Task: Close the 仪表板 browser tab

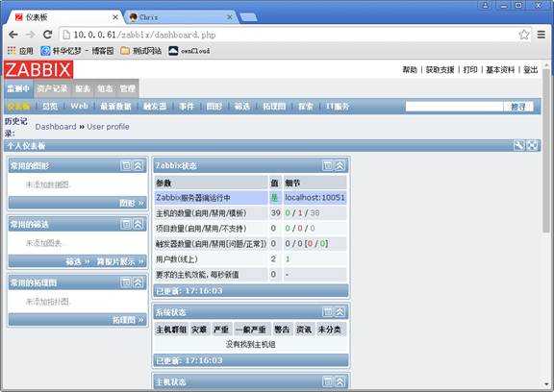Action: pyautogui.click(x=115, y=17)
